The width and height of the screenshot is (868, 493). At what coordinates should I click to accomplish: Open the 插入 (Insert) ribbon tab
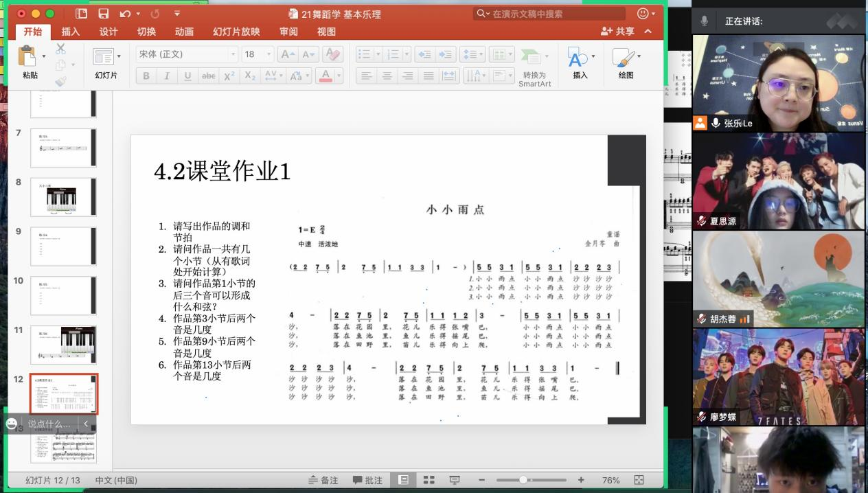[x=71, y=32]
